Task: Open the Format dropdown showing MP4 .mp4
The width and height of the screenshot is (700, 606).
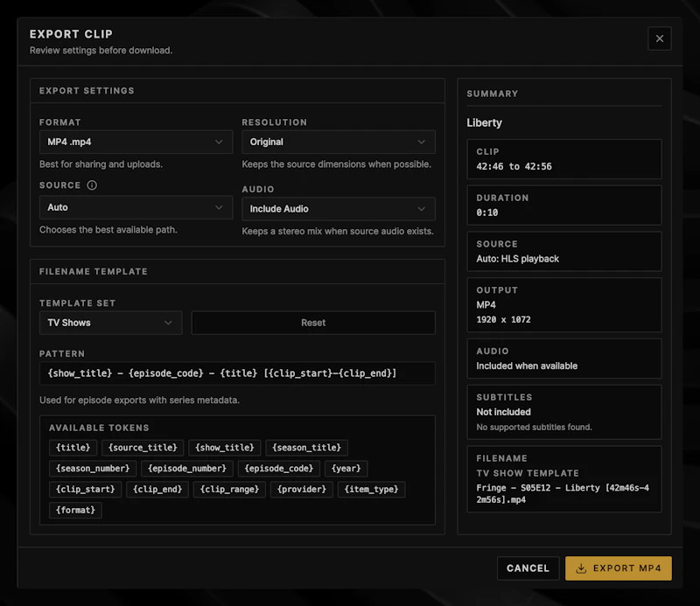Action: pyautogui.click(x=136, y=142)
